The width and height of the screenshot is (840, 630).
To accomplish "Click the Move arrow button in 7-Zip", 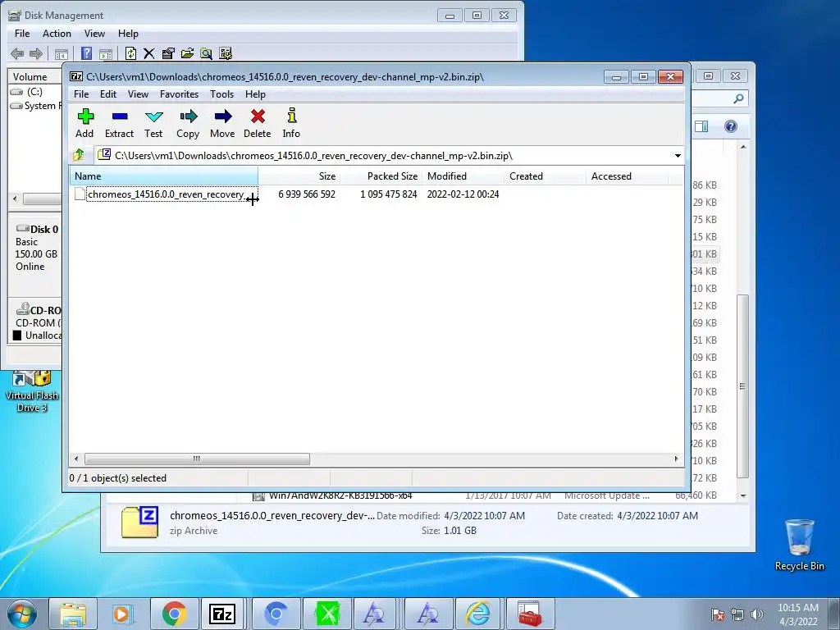I will pyautogui.click(x=222, y=123).
